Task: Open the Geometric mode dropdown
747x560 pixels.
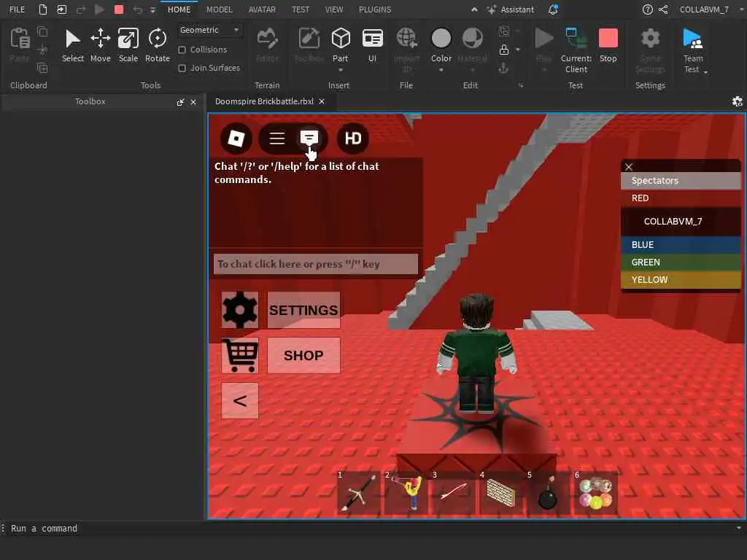Action: [x=209, y=30]
